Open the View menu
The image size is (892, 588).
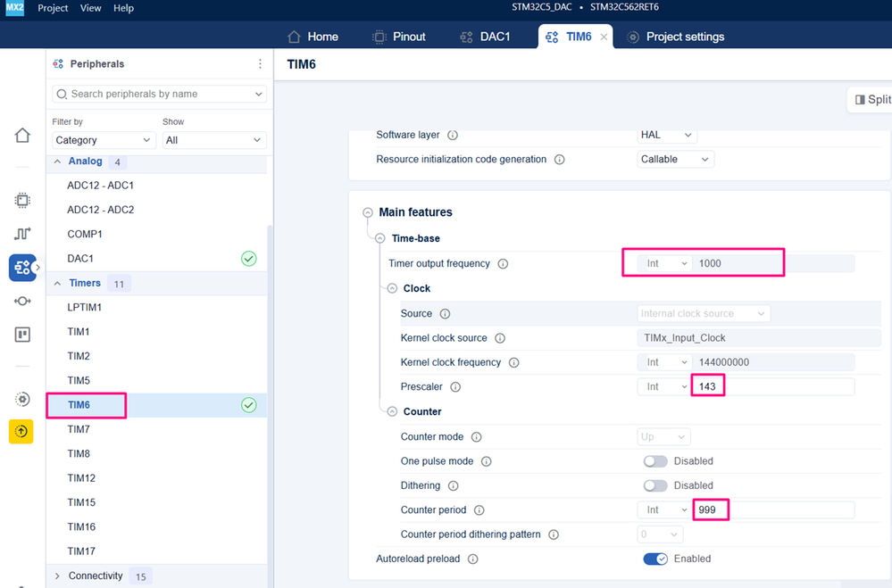[90, 8]
